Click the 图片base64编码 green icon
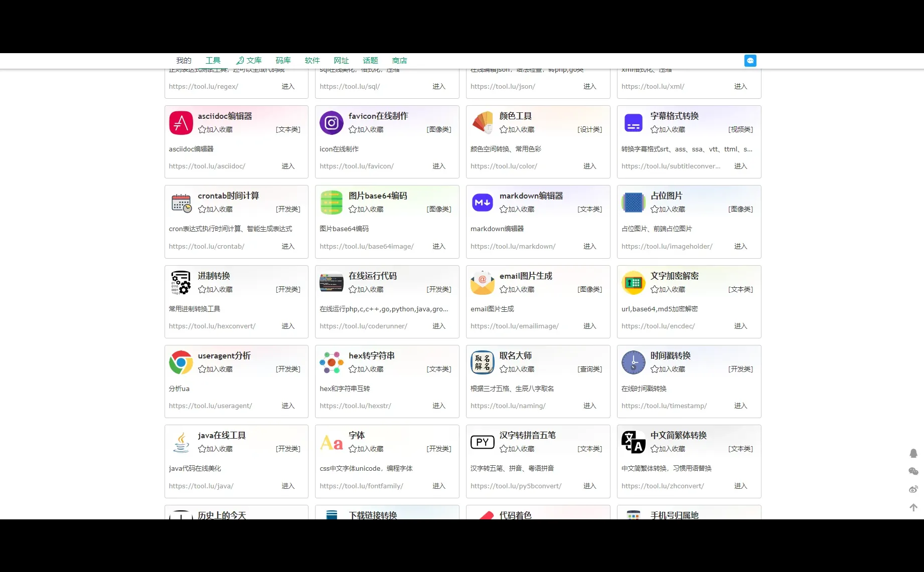Image resolution: width=924 pixels, height=572 pixels. 332,203
